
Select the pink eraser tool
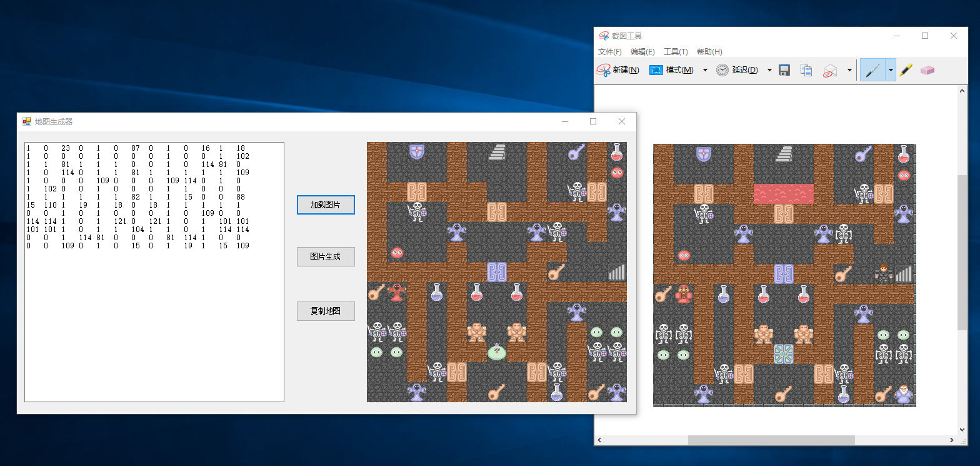(927, 70)
